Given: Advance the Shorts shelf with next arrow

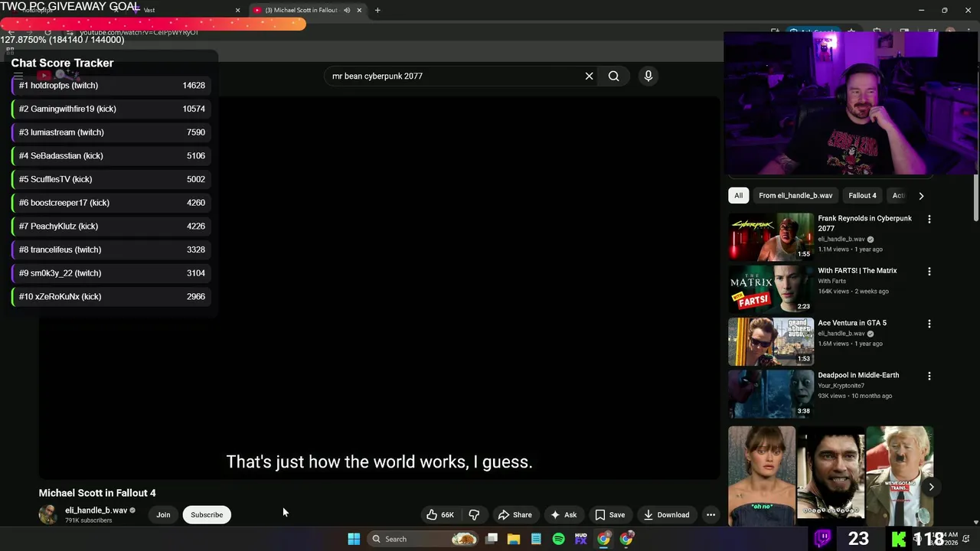Looking at the screenshot, I should [931, 487].
